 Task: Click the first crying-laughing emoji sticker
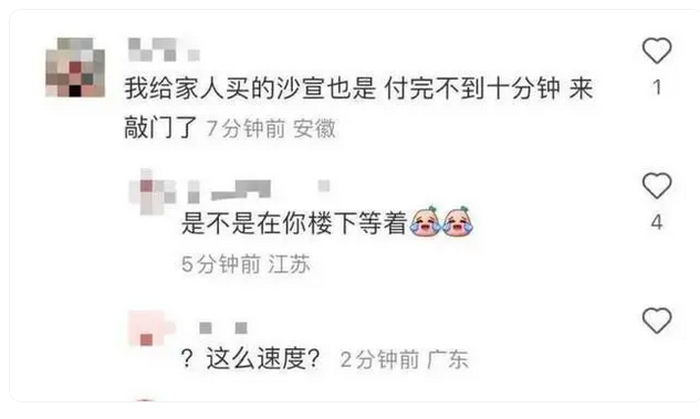point(426,221)
